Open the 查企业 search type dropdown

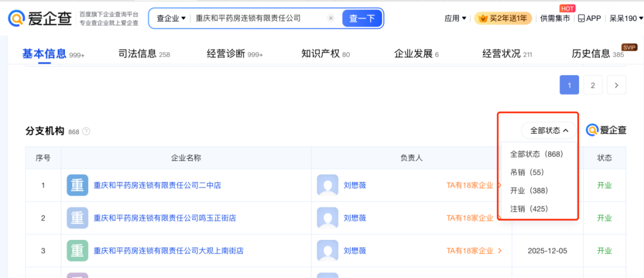pyautogui.click(x=171, y=18)
